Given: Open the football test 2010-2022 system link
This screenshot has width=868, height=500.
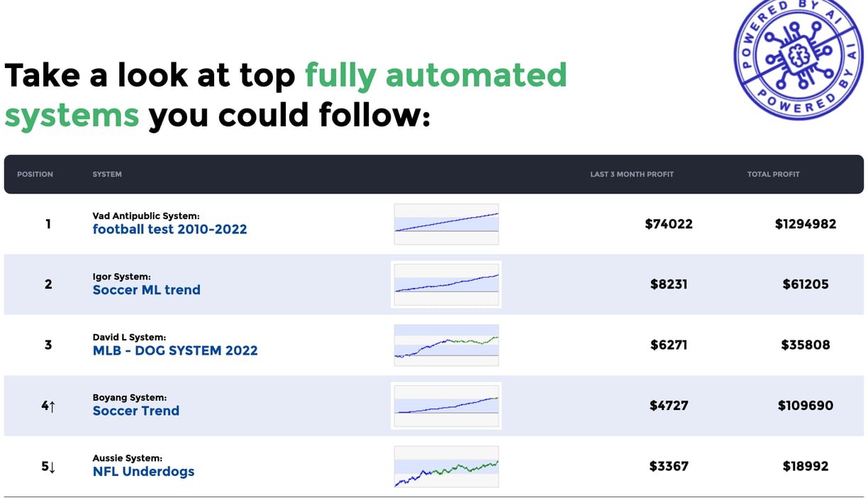Looking at the screenshot, I should (169, 229).
